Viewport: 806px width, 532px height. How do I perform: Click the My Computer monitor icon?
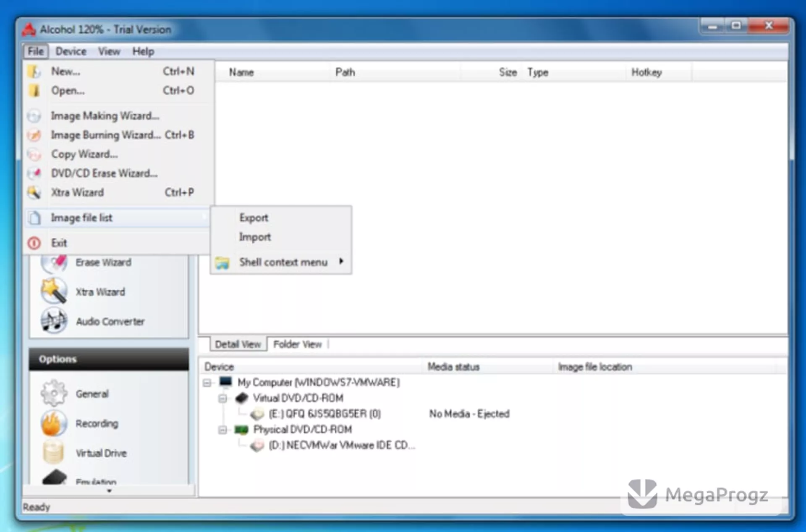(225, 382)
